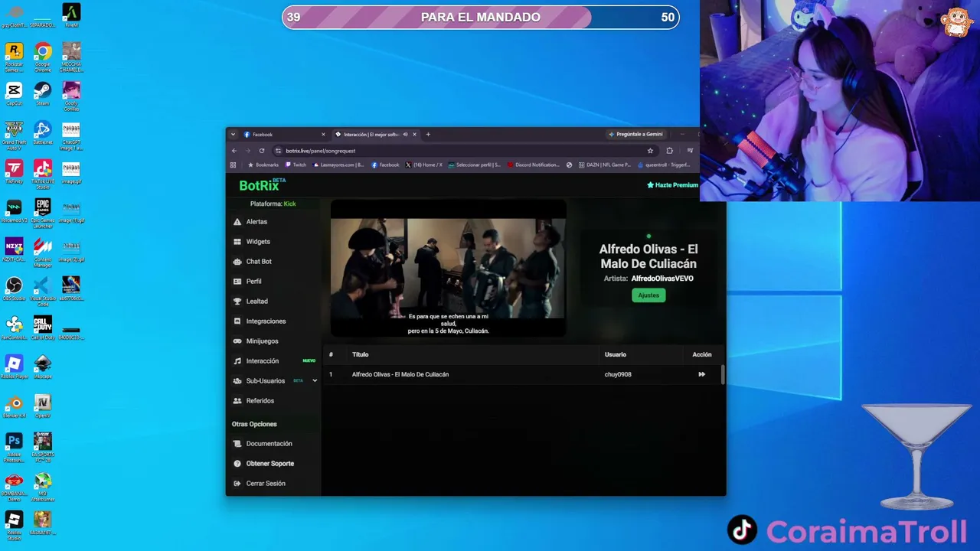This screenshot has width=980, height=551.
Task: Select the Inkscape desktop icon
Action: click(43, 367)
